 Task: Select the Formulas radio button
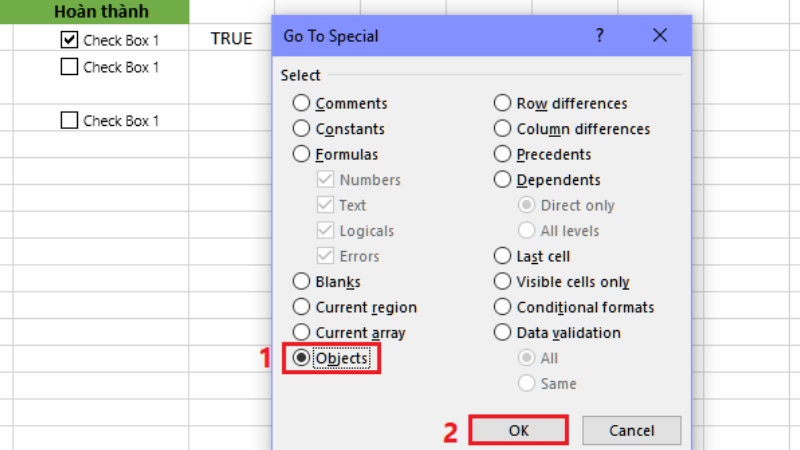pos(301,154)
